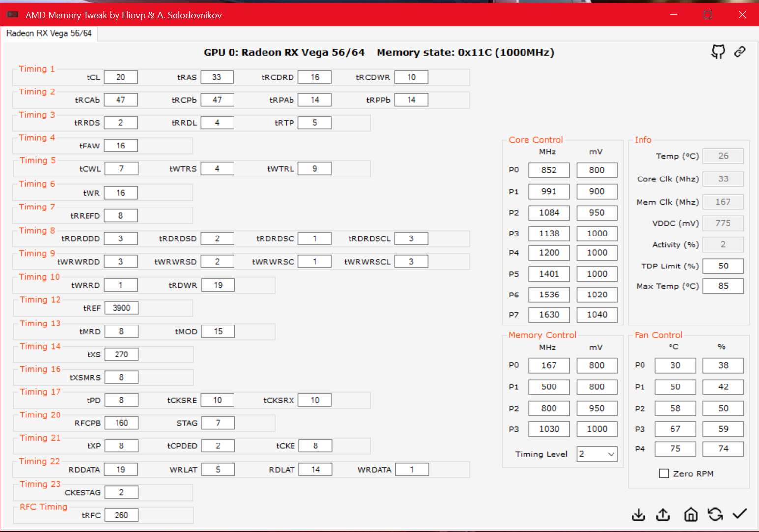Image resolution: width=759 pixels, height=532 pixels.
Task: Focus the tREF field showing 3900
Action: [x=121, y=308]
